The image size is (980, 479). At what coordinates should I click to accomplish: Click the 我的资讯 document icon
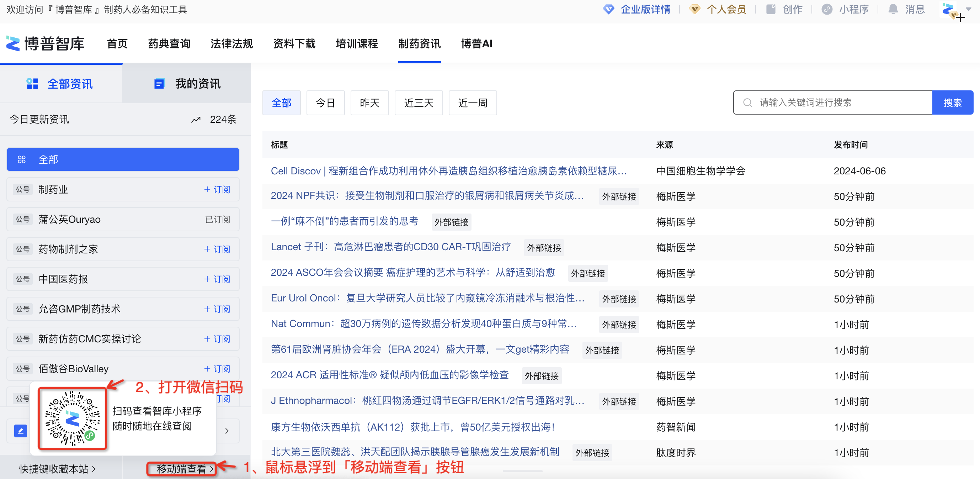point(159,84)
